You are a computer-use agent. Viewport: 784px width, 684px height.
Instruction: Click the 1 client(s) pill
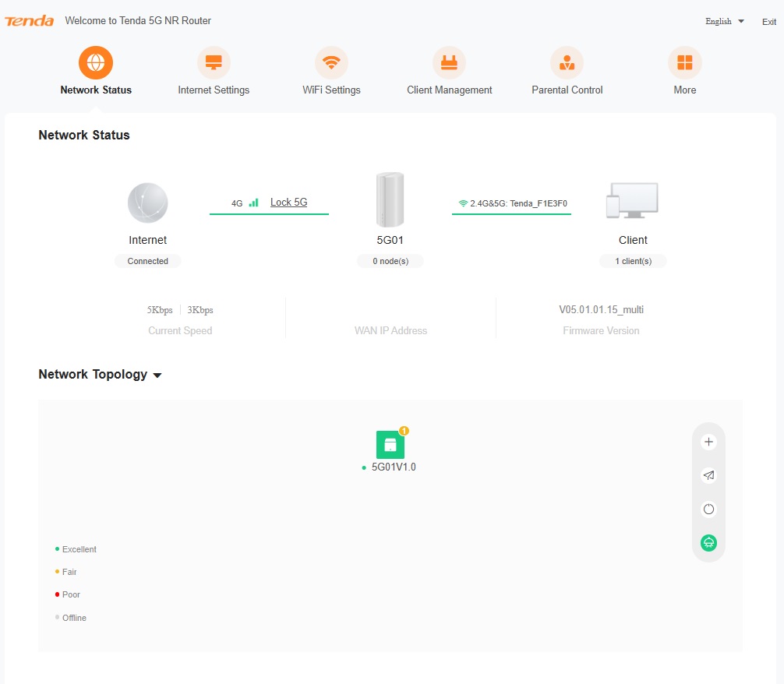(x=633, y=261)
